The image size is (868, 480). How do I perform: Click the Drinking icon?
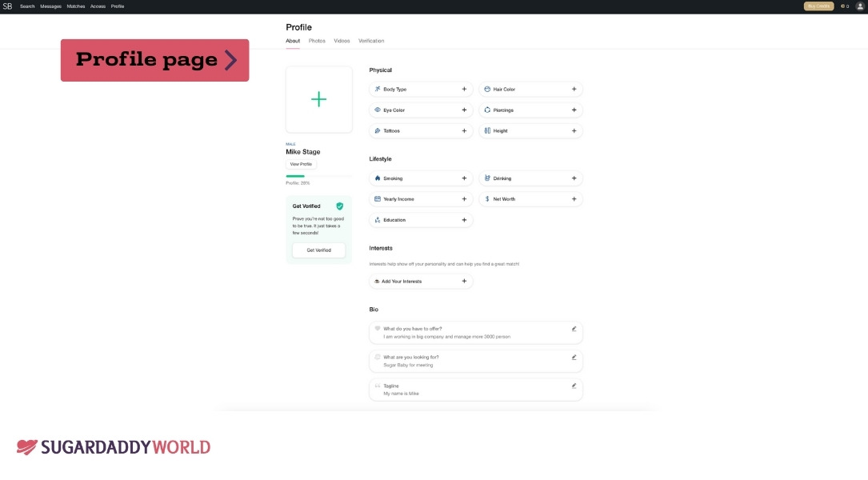pyautogui.click(x=487, y=178)
